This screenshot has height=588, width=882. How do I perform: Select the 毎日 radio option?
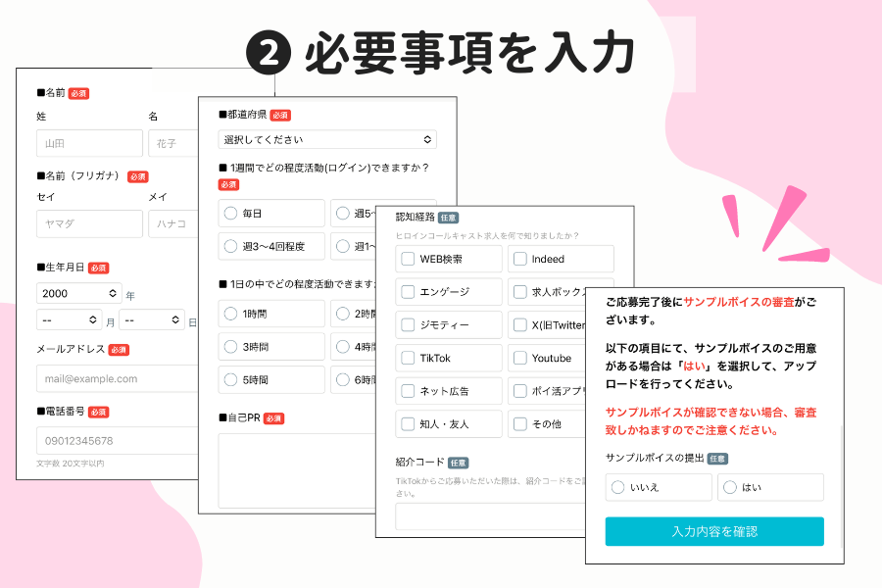230,214
